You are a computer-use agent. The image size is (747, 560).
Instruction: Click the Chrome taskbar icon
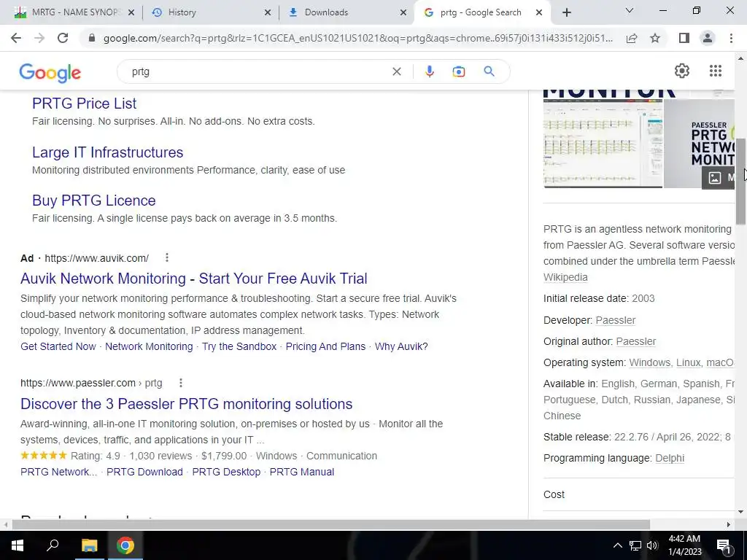(x=125, y=545)
